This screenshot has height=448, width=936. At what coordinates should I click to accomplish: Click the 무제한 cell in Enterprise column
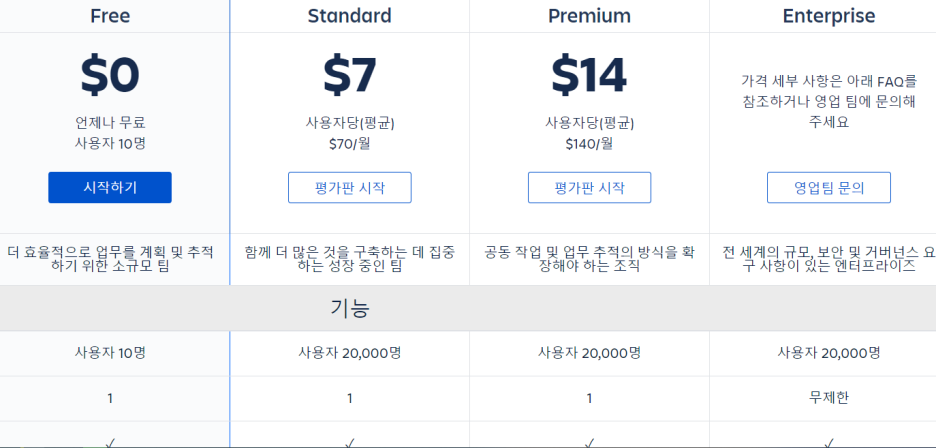(829, 398)
